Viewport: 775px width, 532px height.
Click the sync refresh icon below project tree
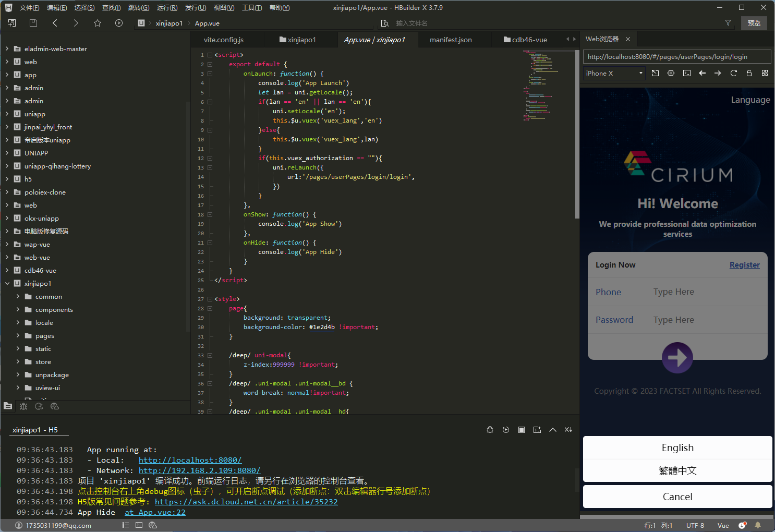(x=39, y=406)
